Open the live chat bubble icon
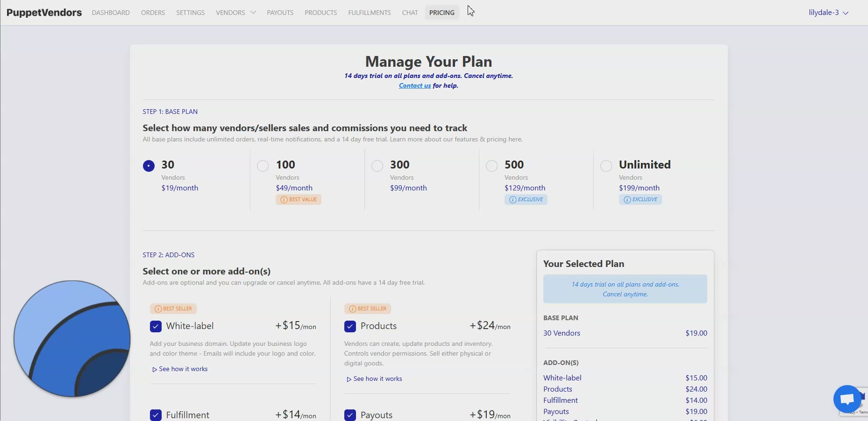 point(847,399)
